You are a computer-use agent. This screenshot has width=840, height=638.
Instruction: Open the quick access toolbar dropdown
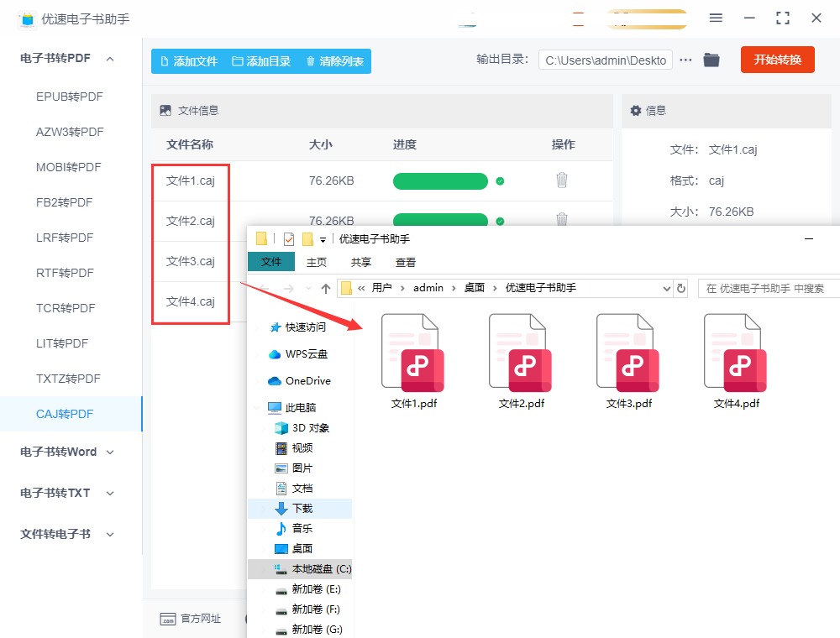pyautogui.click(x=323, y=240)
